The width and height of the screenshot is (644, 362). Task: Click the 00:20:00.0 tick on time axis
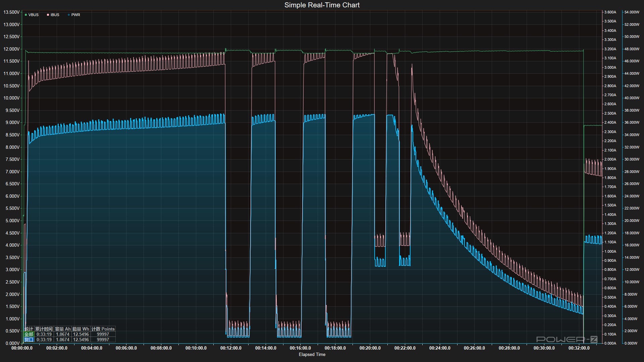pyautogui.click(x=370, y=348)
